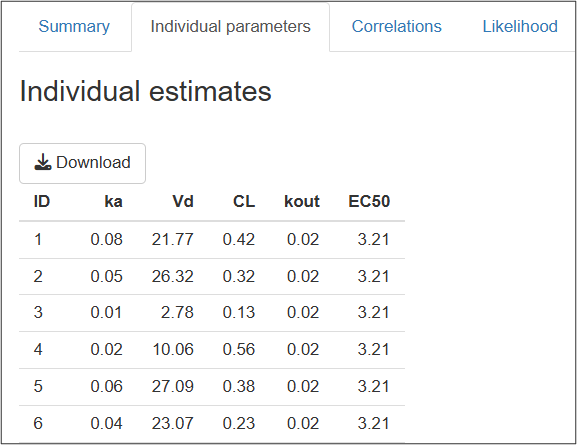Viewport: 577px width, 445px height.
Task: Select the Vd value 21.77
Action: point(173,240)
